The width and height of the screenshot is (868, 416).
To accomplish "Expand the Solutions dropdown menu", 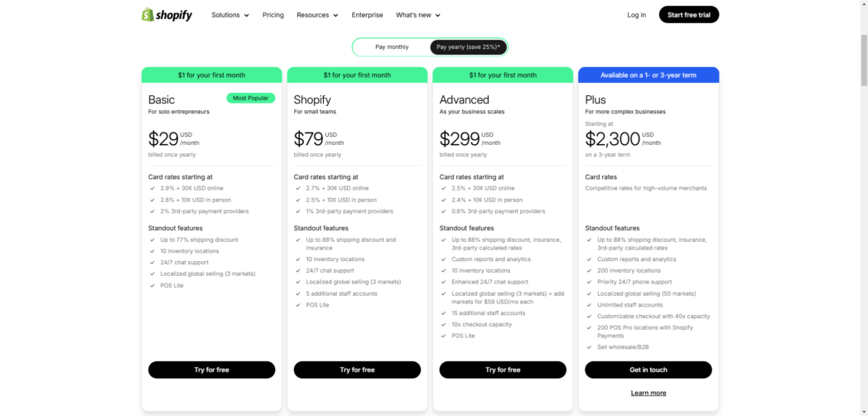I will coord(230,15).
